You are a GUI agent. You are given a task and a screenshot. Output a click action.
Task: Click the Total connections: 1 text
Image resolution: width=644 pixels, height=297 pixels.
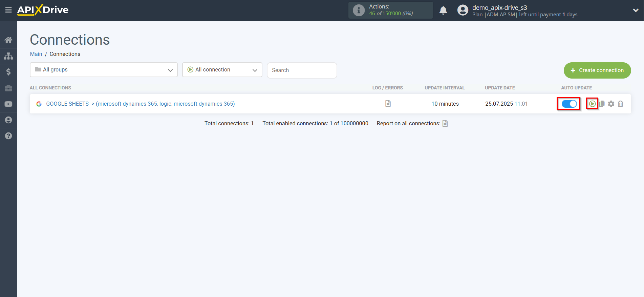(229, 123)
